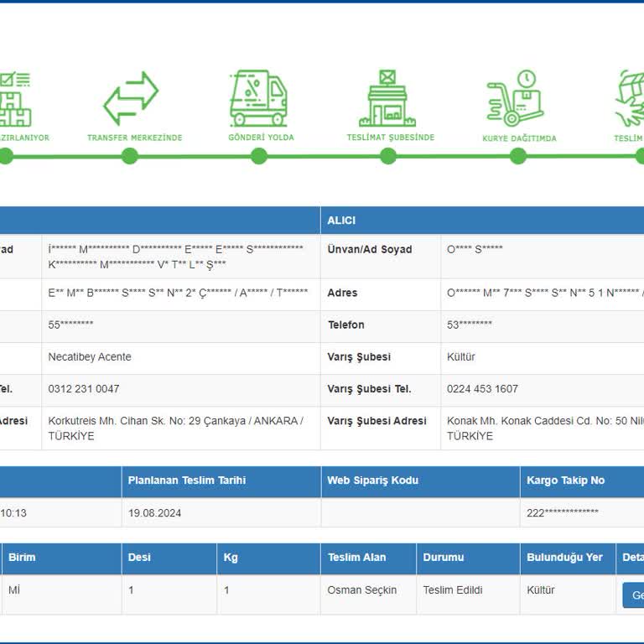The height and width of the screenshot is (644, 644).
Task: Select the Kurye Dağıtımda timeline dot
Action: tap(518, 156)
